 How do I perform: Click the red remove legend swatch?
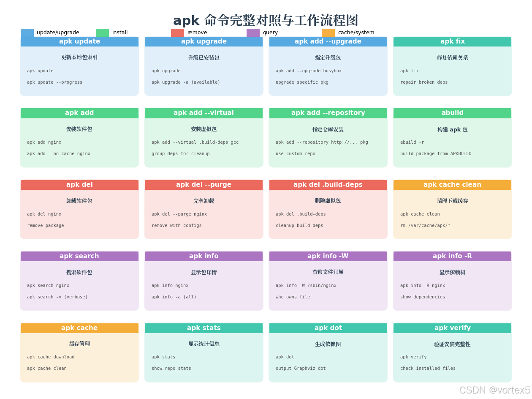(x=177, y=33)
